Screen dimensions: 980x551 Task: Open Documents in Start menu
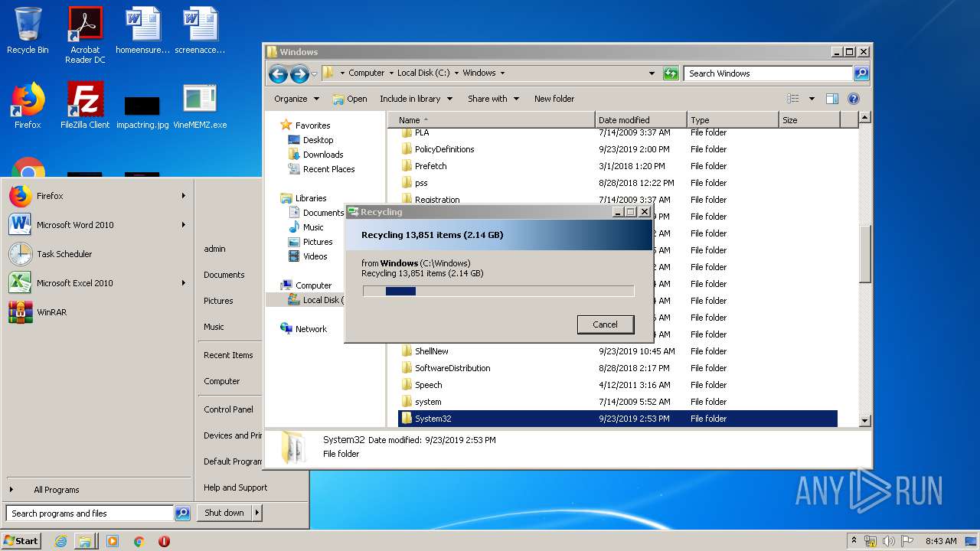pyautogui.click(x=224, y=275)
